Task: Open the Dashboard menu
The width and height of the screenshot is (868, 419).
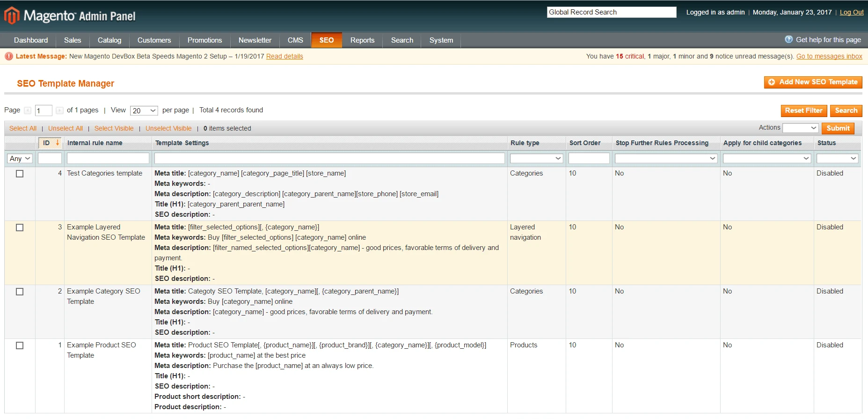Action: (31, 40)
